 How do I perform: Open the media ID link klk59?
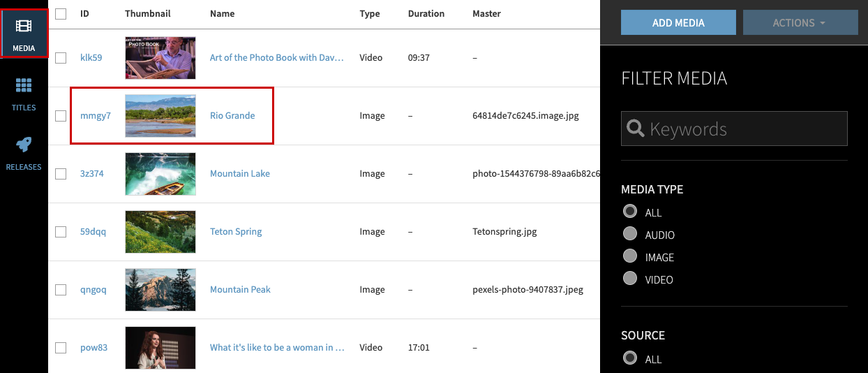[91, 57]
